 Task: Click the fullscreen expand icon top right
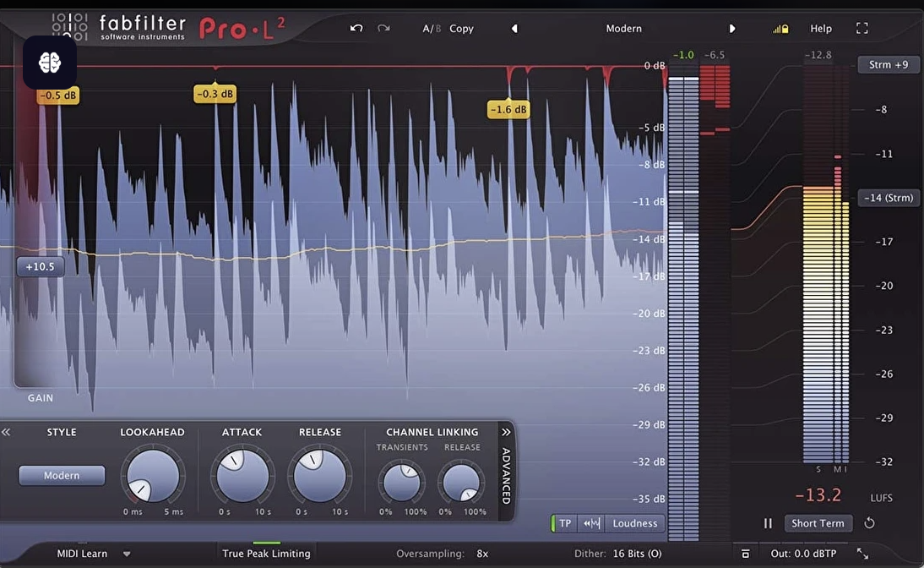point(862,28)
